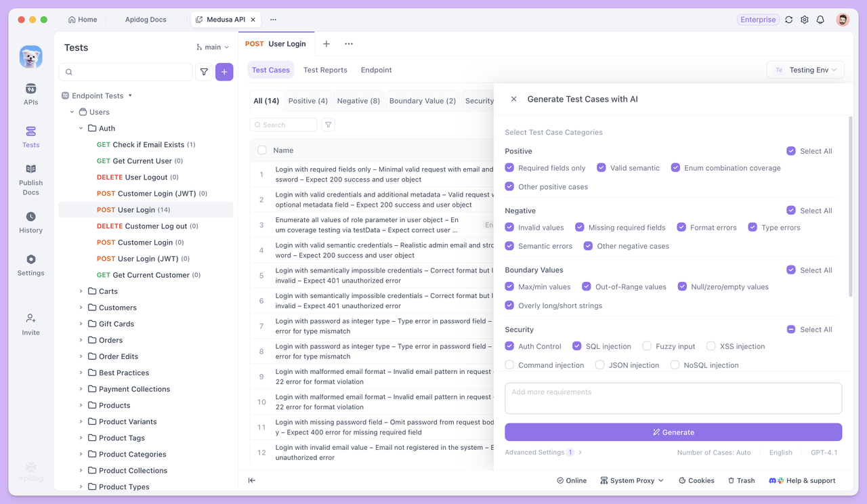Expand Advanced Settings link

pos(543,453)
